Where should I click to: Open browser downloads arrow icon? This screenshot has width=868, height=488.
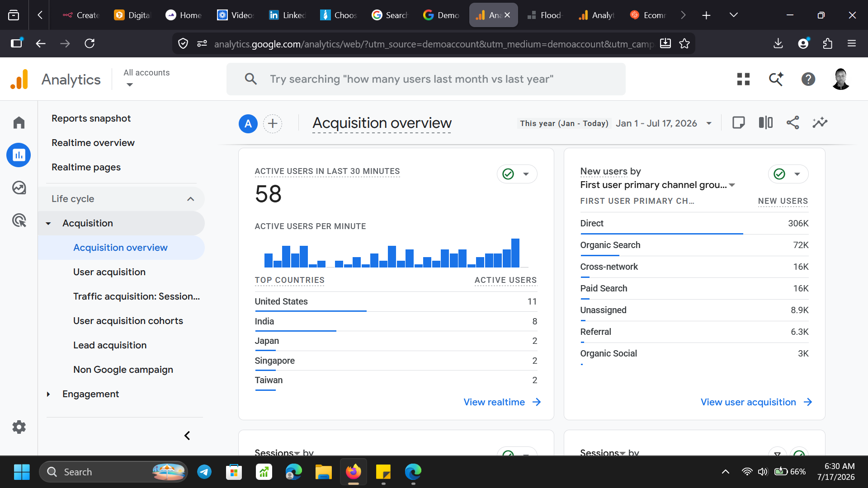click(x=778, y=43)
